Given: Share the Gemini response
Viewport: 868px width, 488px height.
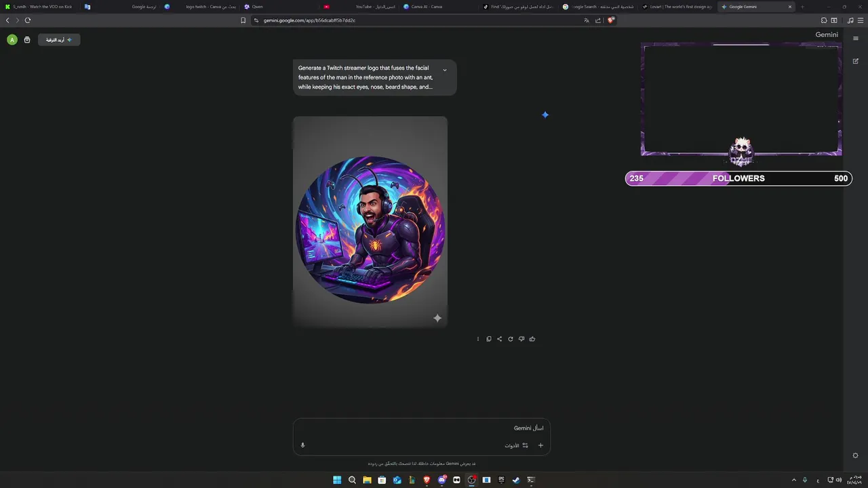Looking at the screenshot, I should (x=500, y=339).
